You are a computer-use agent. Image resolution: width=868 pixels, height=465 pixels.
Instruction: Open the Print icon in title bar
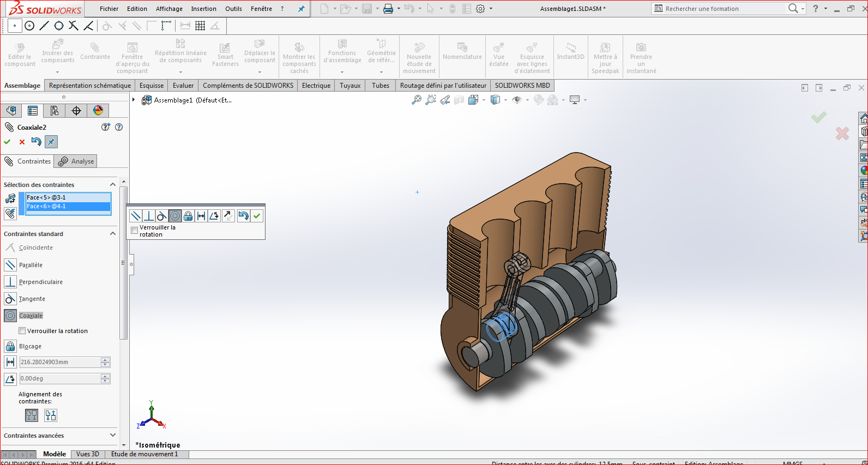388,9
